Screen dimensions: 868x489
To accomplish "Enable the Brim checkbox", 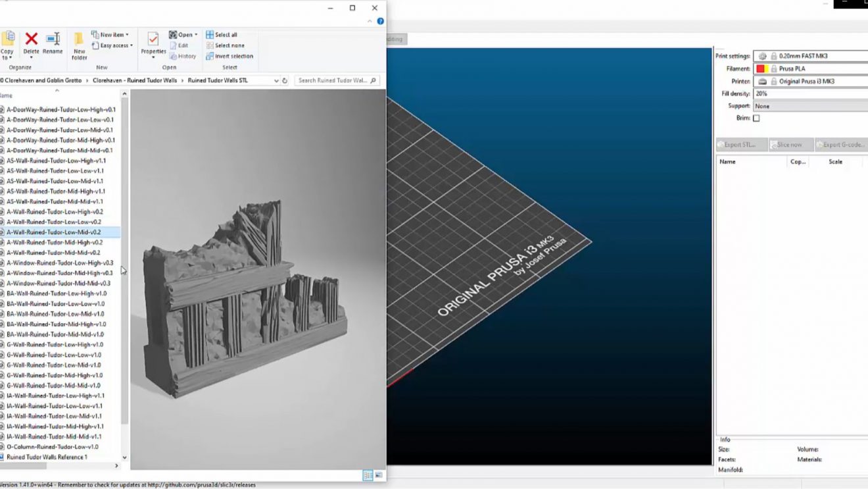I will coord(756,118).
